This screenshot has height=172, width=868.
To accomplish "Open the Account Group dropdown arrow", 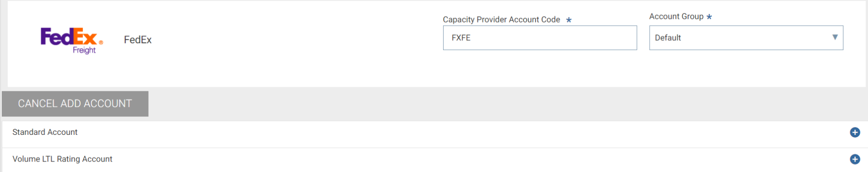I will (x=835, y=37).
